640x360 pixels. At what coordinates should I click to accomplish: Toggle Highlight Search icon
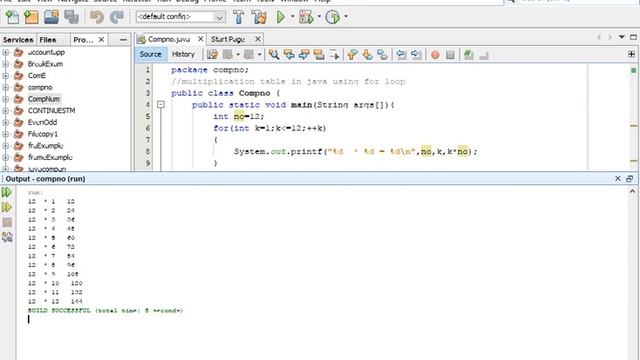click(x=319, y=55)
